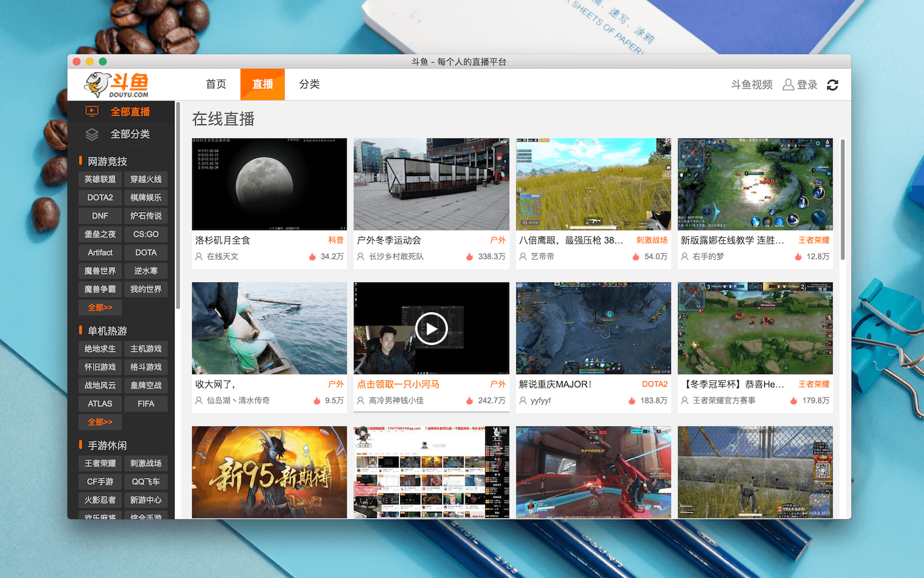Viewport: 924px width, 578px height.
Task: Open 新95新期待 stream thumbnail
Action: [x=269, y=473]
